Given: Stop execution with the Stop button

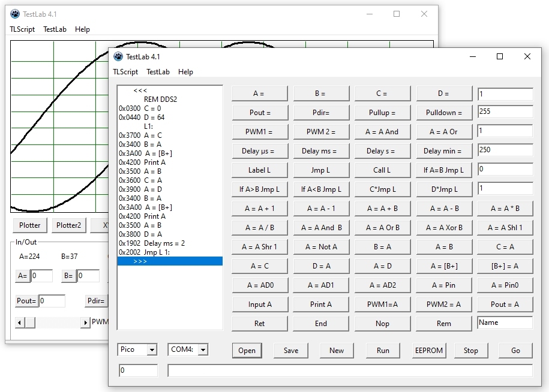Looking at the screenshot, I should pyautogui.click(x=471, y=351).
